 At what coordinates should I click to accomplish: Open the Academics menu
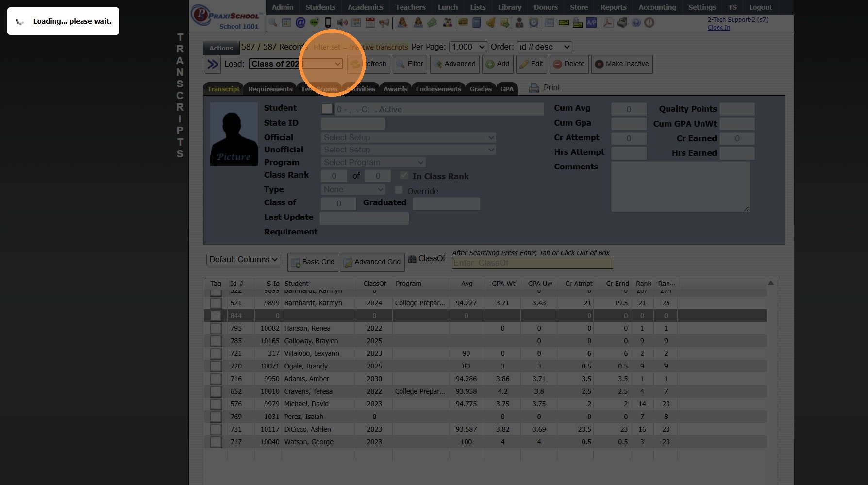(366, 7)
